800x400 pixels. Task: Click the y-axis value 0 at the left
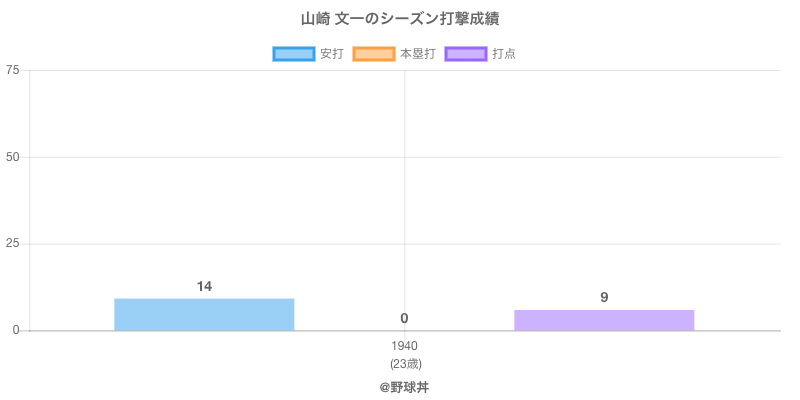(17, 330)
